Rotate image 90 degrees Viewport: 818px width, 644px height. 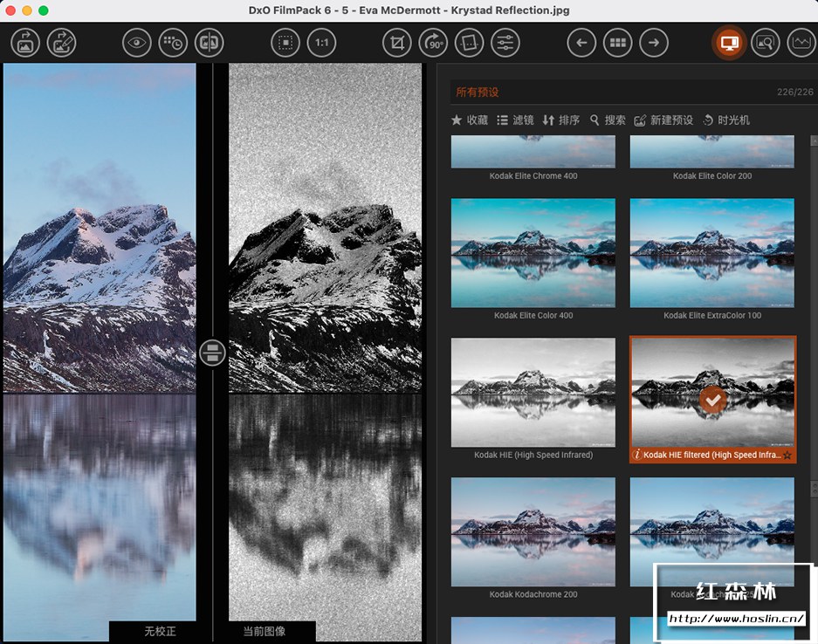click(433, 43)
